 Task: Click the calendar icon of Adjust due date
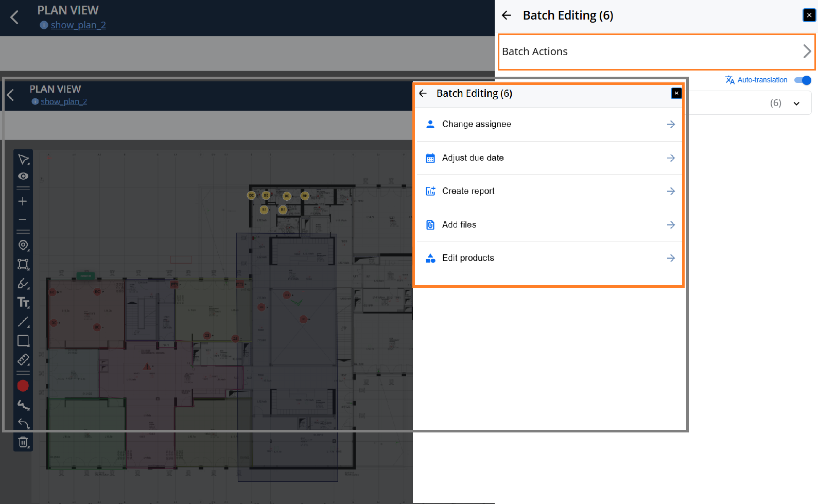coord(430,158)
